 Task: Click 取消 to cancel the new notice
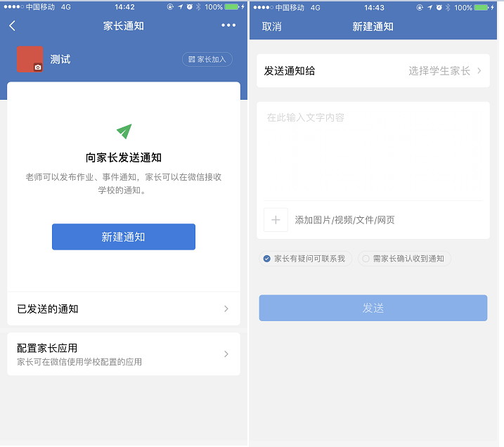[x=271, y=27]
